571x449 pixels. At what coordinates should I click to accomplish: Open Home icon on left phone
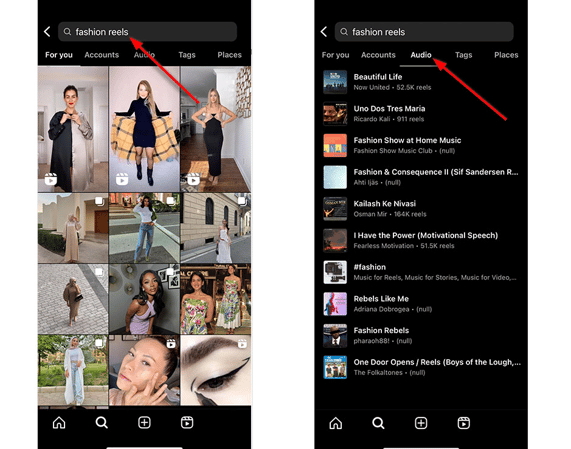point(59,423)
